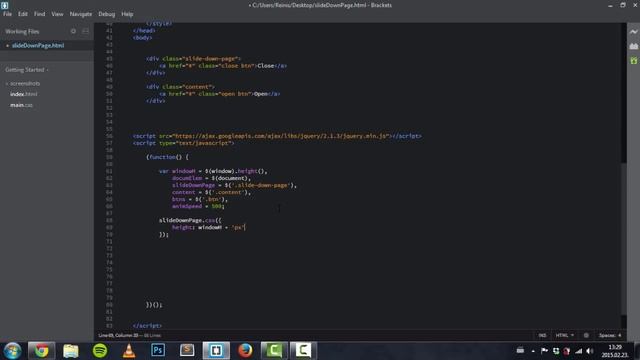Image resolution: width=640 pixels, height=360 pixels.
Task: Open the View menu
Action: pyautogui.click(x=57, y=14)
